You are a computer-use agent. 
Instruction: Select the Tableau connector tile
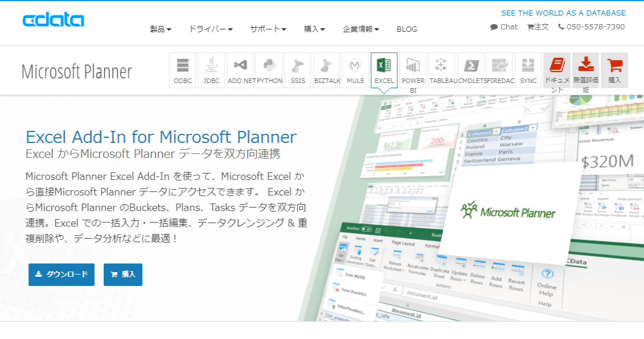441,70
